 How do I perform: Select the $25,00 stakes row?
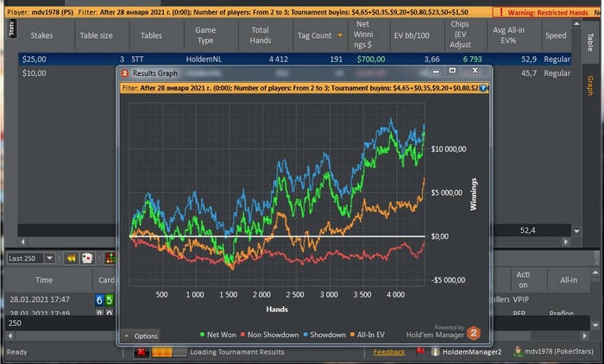[x=295, y=59]
